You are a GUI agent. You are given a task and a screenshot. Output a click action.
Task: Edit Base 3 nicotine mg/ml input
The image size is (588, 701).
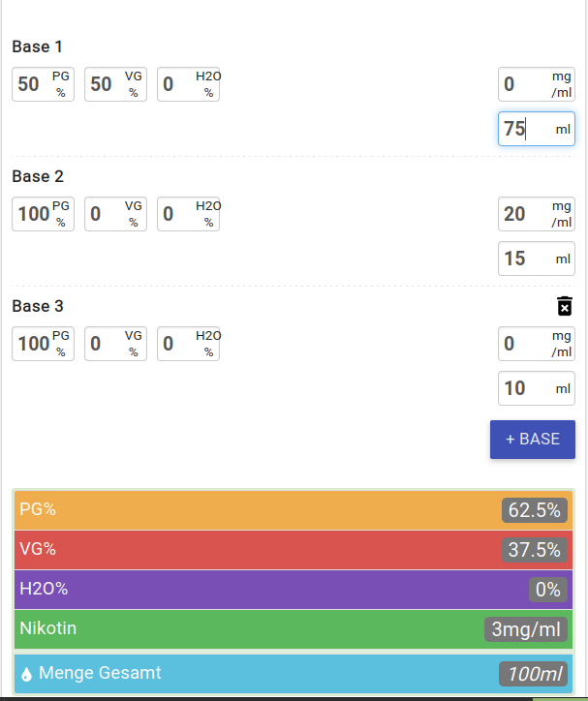(536, 344)
